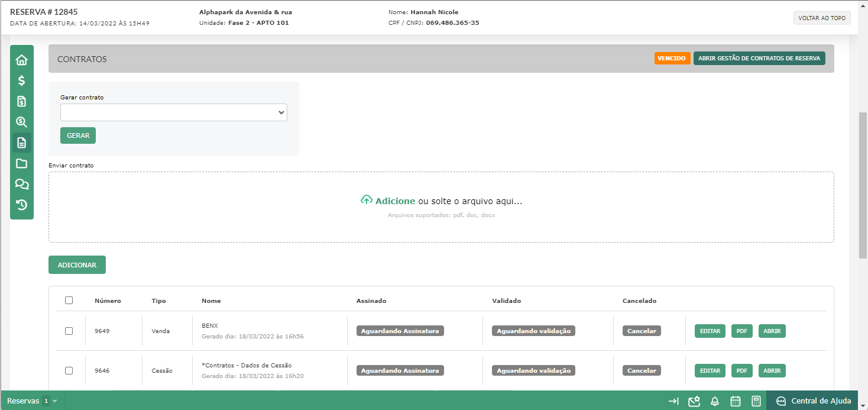Click the file drop zone area
Screen dimensions: 868x410
[x=441, y=207]
